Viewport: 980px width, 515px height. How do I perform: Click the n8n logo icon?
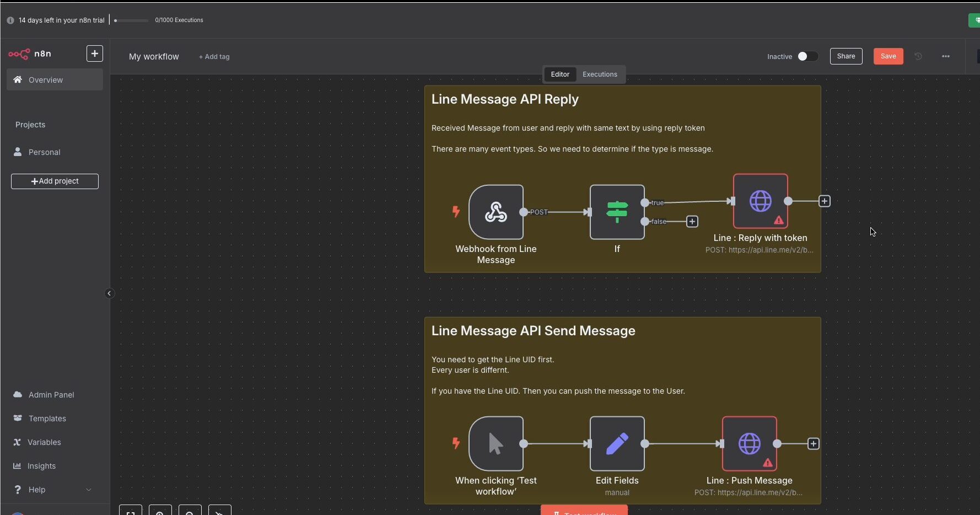(x=19, y=53)
